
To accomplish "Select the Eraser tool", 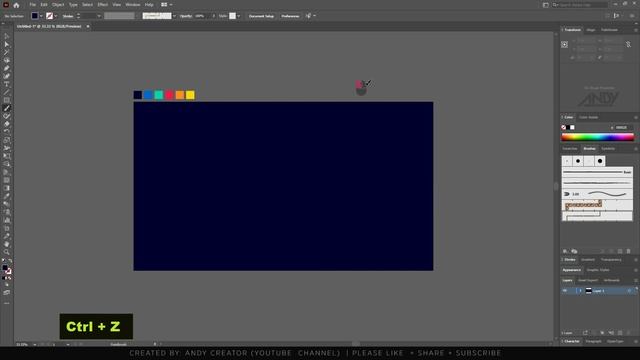I will pyautogui.click(x=7, y=124).
